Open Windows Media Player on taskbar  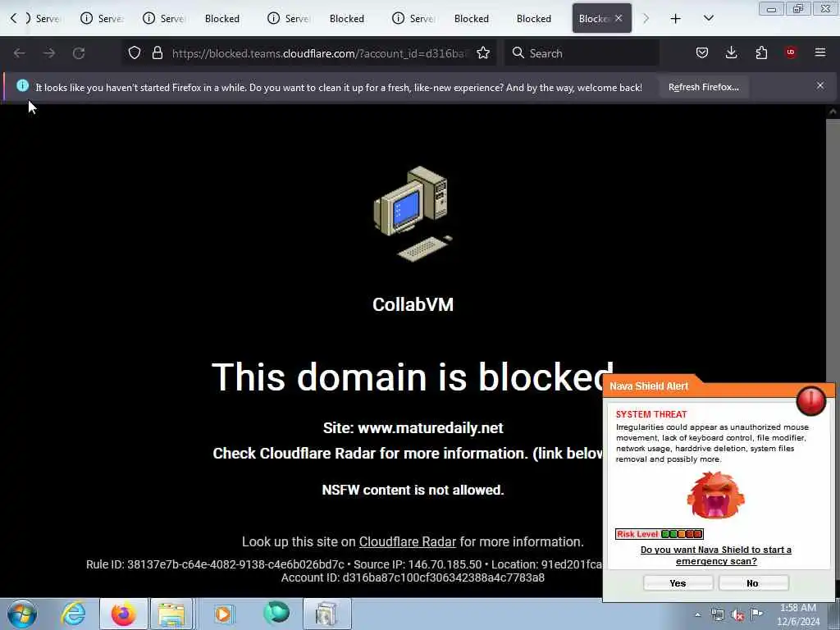pyautogui.click(x=223, y=614)
